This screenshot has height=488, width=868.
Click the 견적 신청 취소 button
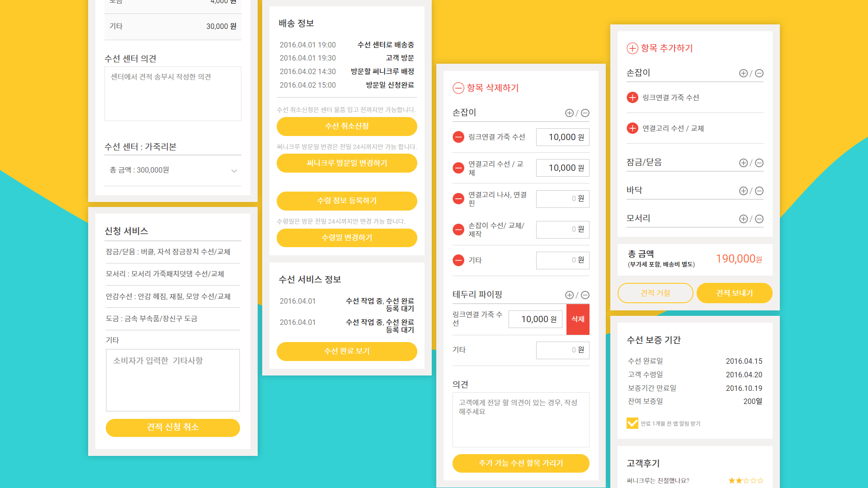click(173, 427)
